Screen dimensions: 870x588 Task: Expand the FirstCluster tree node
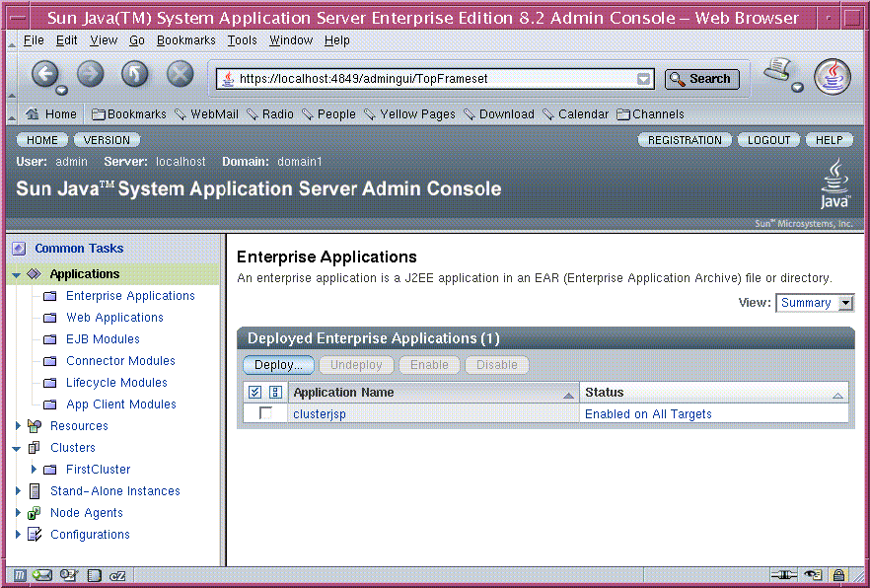click(x=34, y=470)
